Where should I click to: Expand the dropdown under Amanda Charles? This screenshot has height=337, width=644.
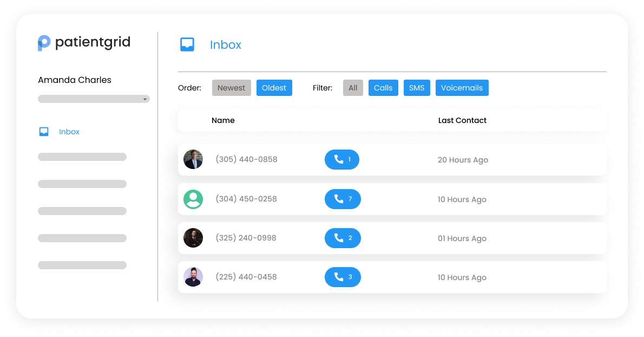pyautogui.click(x=94, y=99)
